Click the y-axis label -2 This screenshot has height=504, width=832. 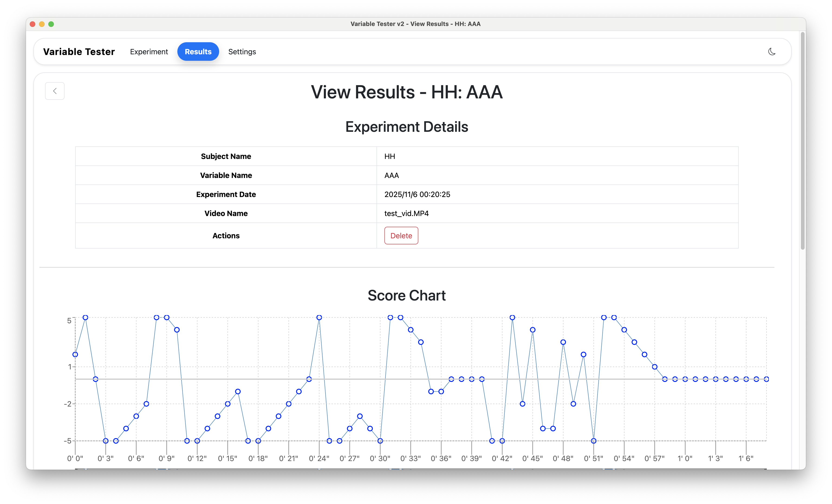coord(68,404)
